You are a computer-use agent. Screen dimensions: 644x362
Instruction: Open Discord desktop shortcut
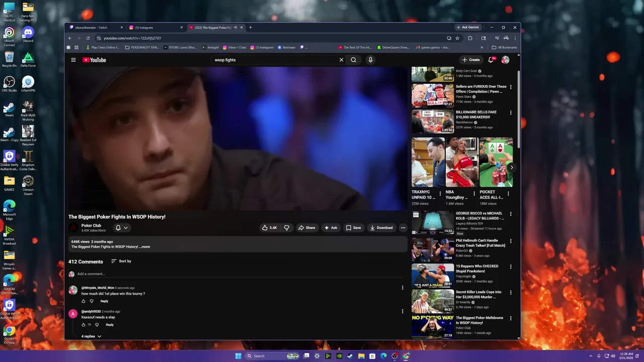(x=28, y=35)
